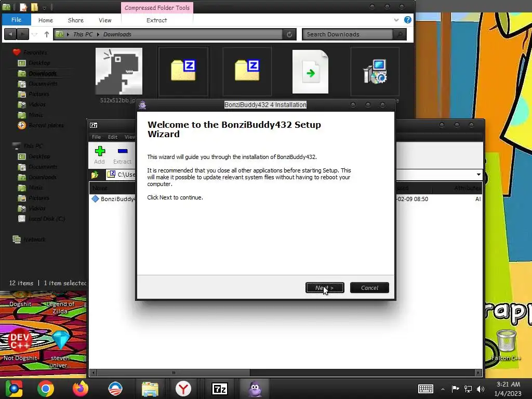Click the Extract button in 7-Zip toolbar
The width and height of the screenshot is (532, 399).
point(122,155)
